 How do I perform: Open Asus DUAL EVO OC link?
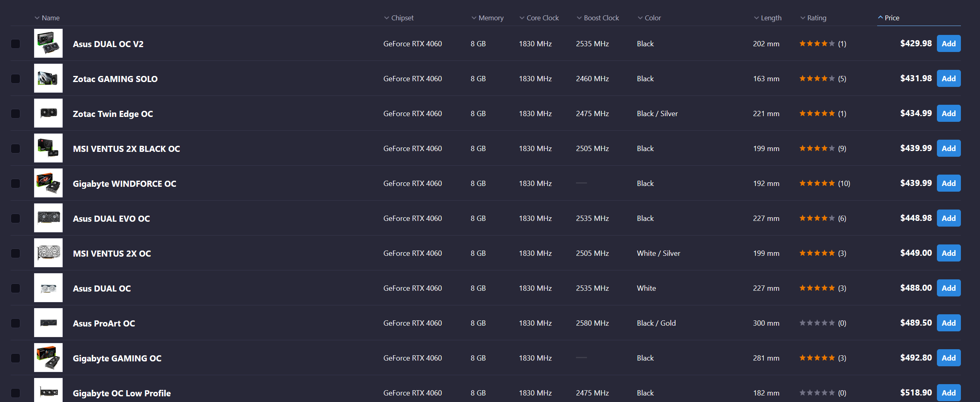tap(111, 218)
